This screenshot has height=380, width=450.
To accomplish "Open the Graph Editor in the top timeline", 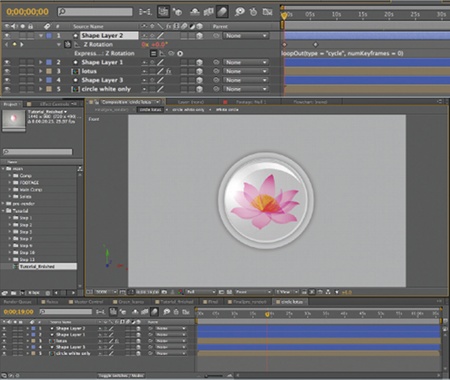I will point(267,12).
